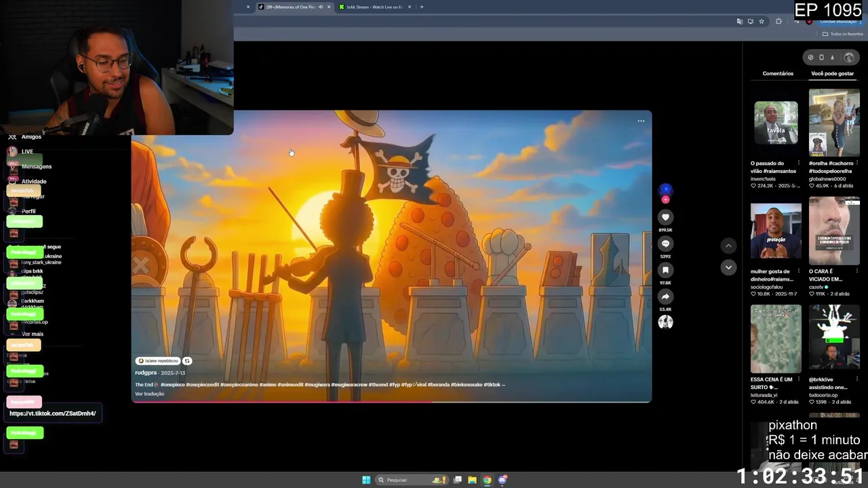Go to next video with down chevron
This screenshot has width=868, height=488.
click(728, 267)
